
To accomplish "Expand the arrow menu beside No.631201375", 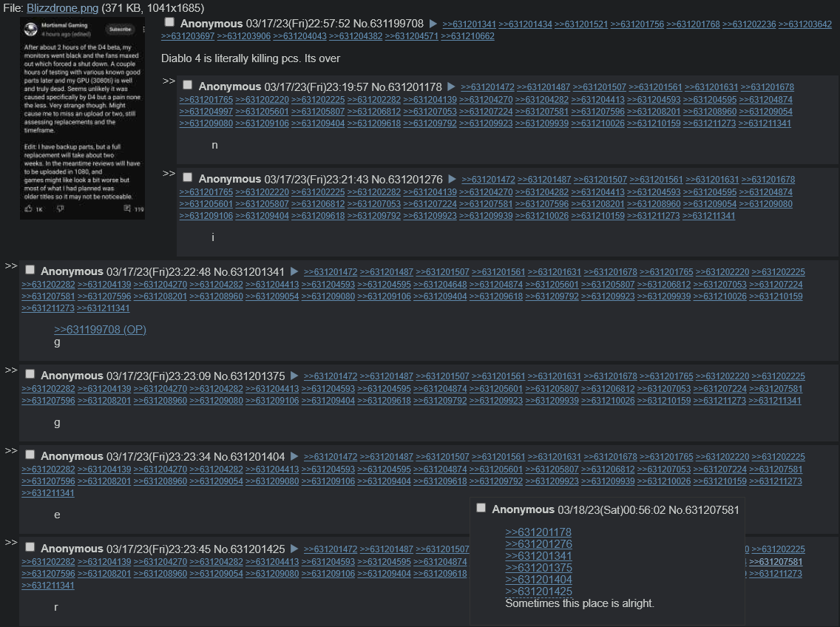I will coord(294,376).
